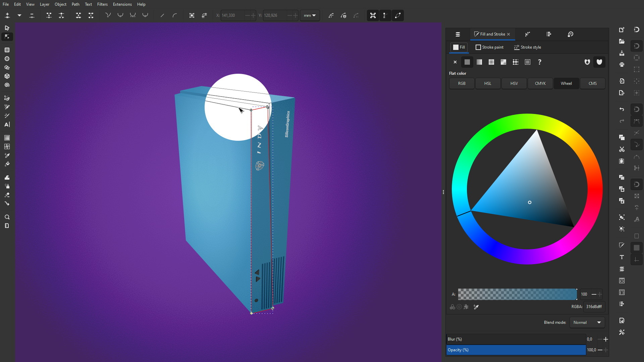
Task: Remove paint with the X button
Action: click(455, 62)
